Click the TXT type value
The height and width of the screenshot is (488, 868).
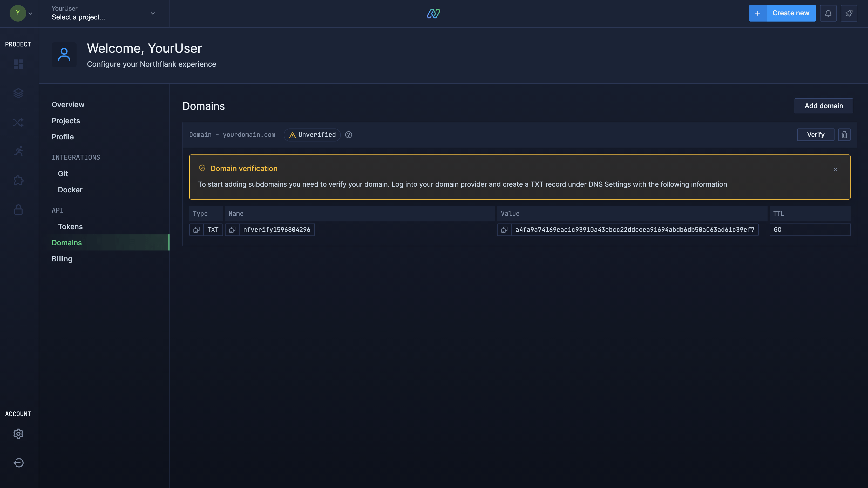tap(213, 230)
